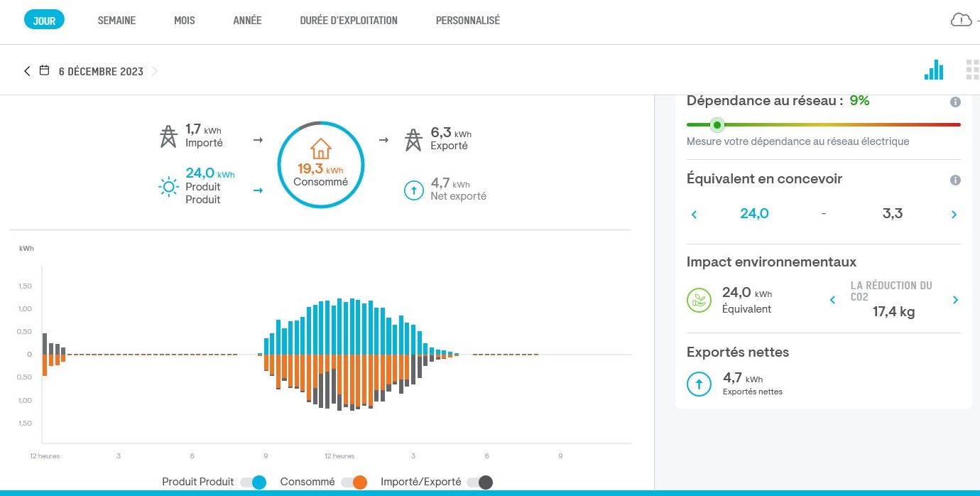Viewport: 980px width, 496px height.
Task: Click the green leaf Équivalent icon
Action: coord(699,300)
